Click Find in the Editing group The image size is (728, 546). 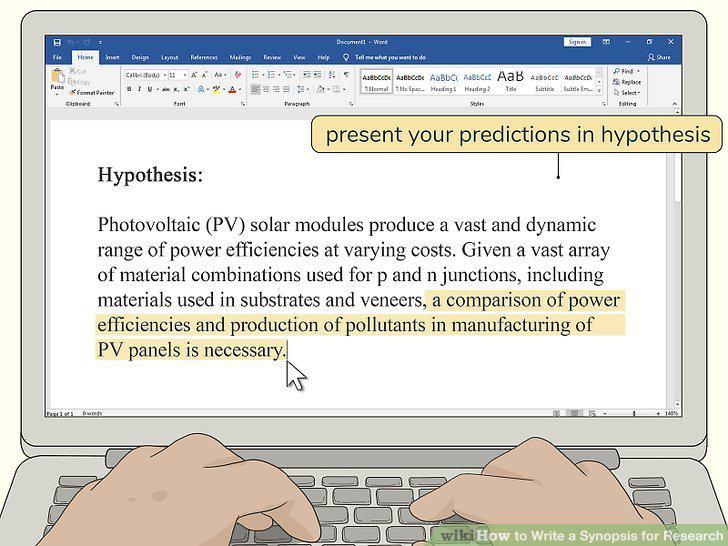626,71
